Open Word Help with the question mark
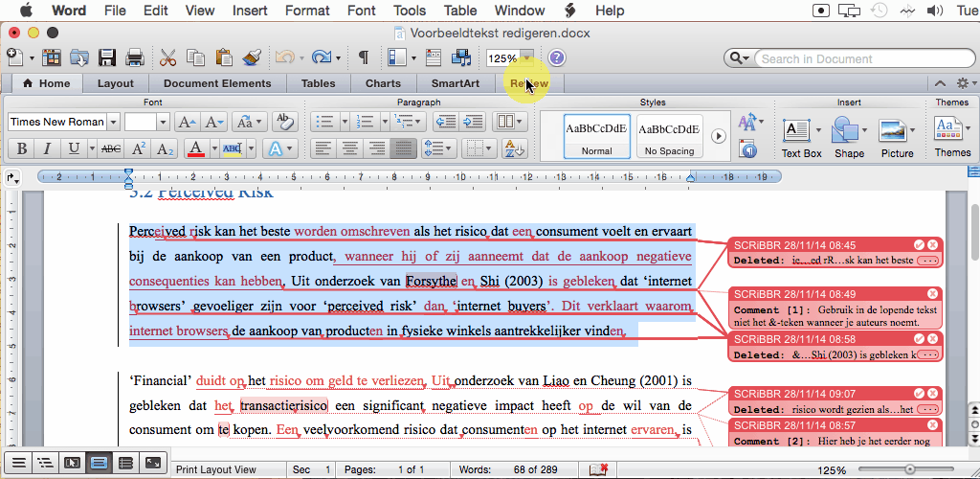Screen dimensions: 980x479 [x=556, y=58]
